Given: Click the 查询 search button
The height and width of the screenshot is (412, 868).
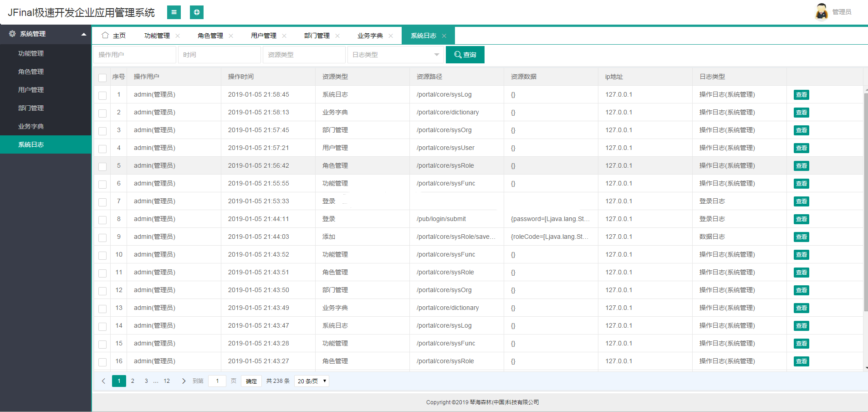Looking at the screenshot, I should [465, 54].
